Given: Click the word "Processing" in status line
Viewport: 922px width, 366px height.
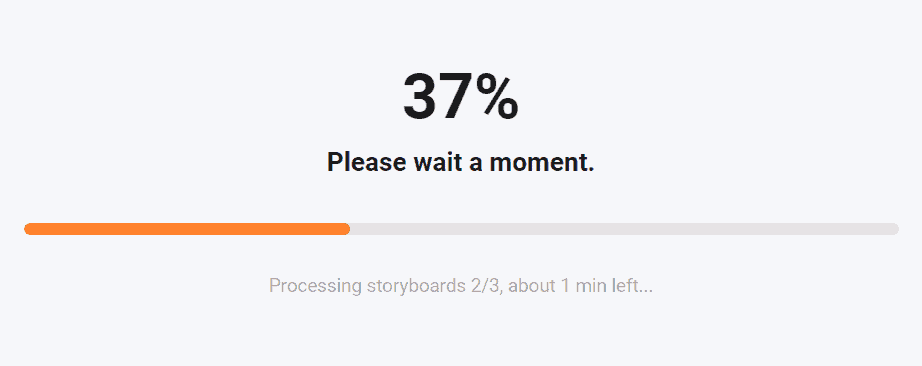Looking at the screenshot, I should click(x=315, y=286).
